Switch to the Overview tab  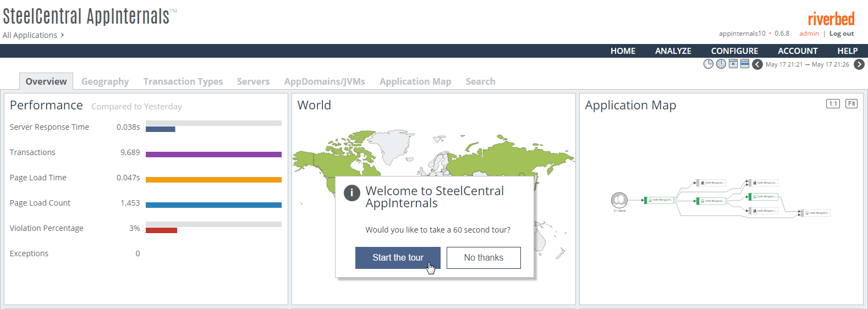click(46, 81)
